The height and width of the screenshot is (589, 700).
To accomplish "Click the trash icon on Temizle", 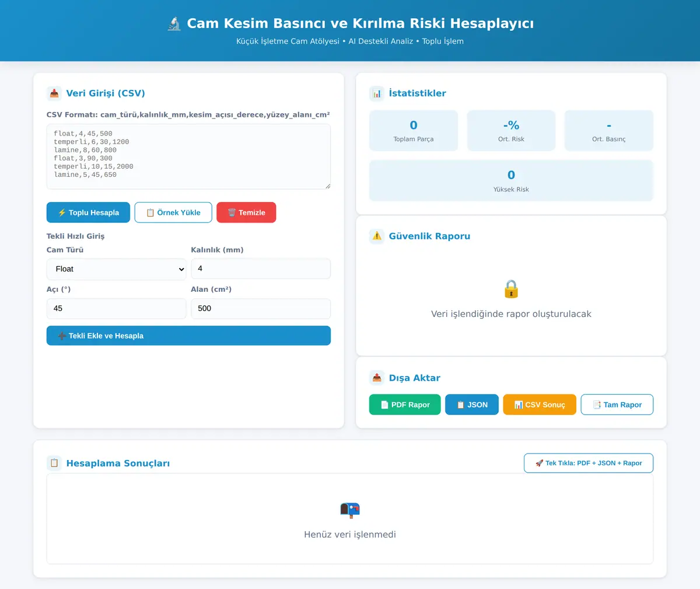I will (232, 213).
